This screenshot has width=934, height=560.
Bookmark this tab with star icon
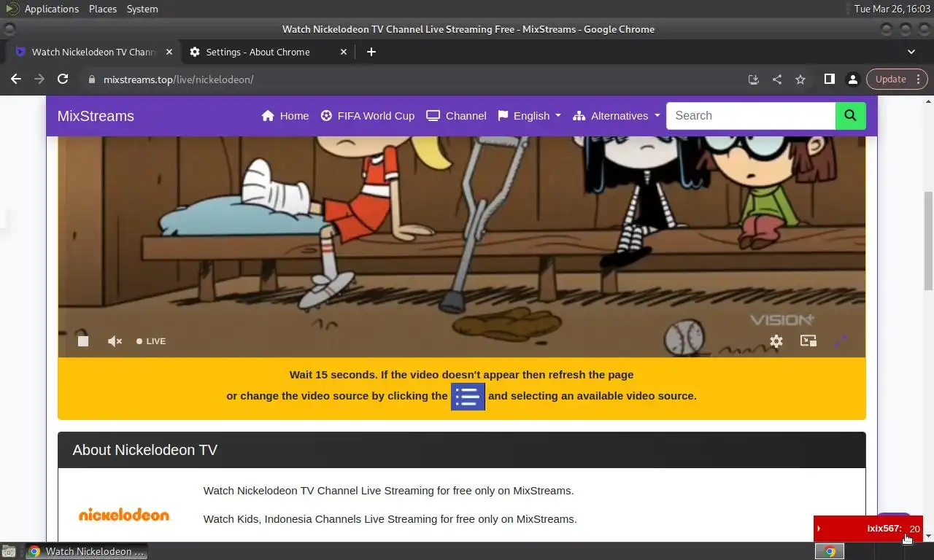[x=800, y=79]
